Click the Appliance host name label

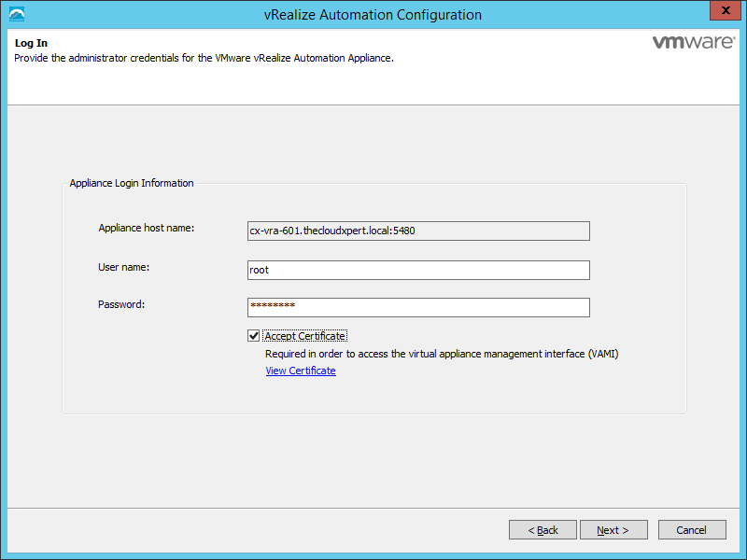(x=146, y=228)
